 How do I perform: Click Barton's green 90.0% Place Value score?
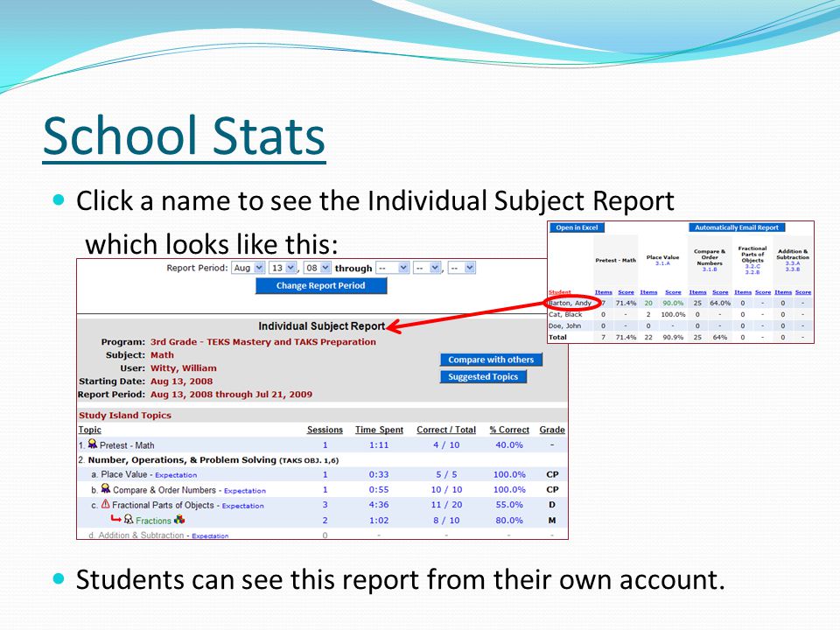[673, 304]
